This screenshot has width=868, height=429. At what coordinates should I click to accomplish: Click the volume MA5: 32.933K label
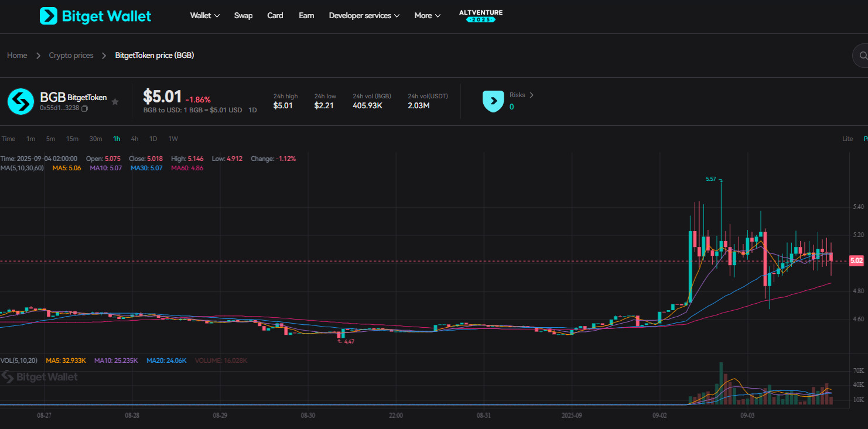[x=66, y=361]
